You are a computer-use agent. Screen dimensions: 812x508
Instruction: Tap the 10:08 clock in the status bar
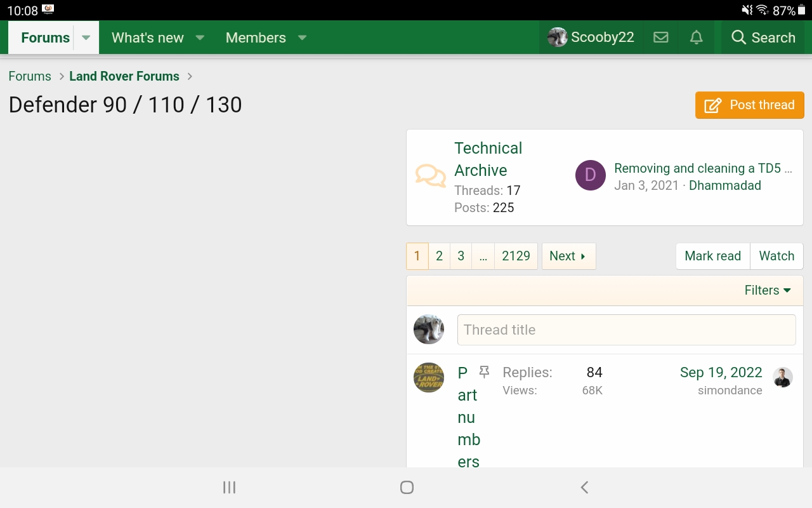(x=22, y=10)
